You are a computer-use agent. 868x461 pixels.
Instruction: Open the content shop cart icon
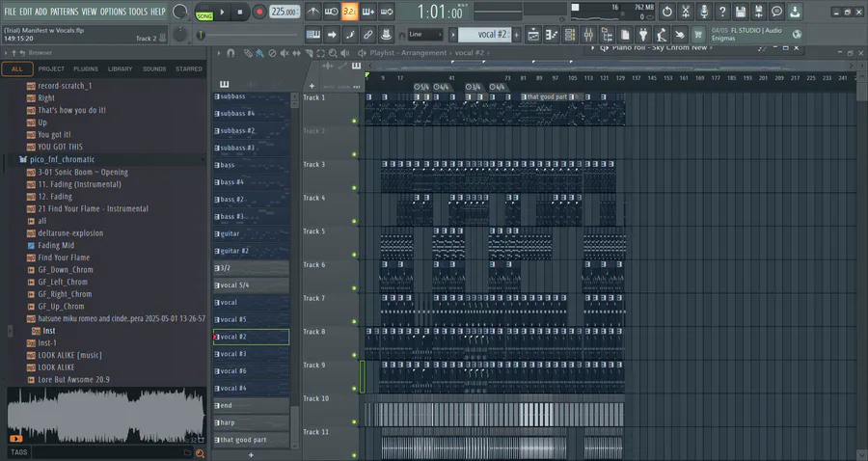click(x=698, y=35)
